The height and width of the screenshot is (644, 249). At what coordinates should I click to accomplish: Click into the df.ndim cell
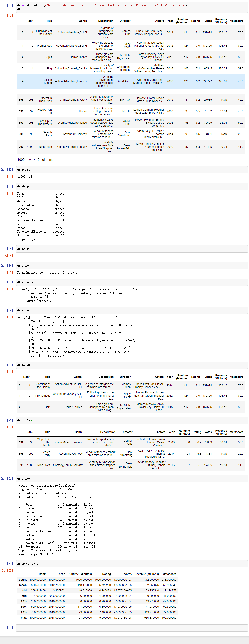point(132,249)
